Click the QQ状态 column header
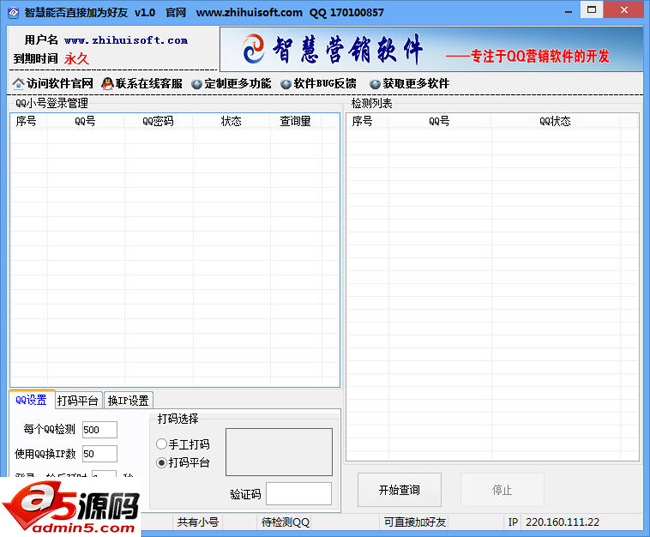The height and width of the screenshot is (537, 650). (x=555, y=121)
